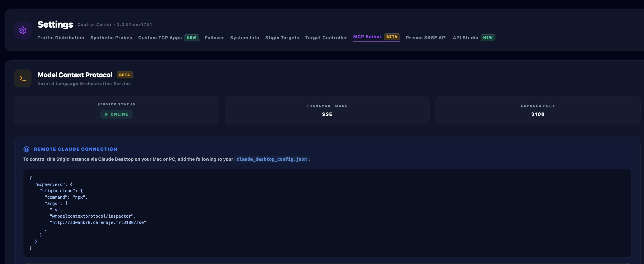This screenshot has width=644, height=264.
Task: Click the BETA badge beside Model Context Protocol
Action: point(125,75)
